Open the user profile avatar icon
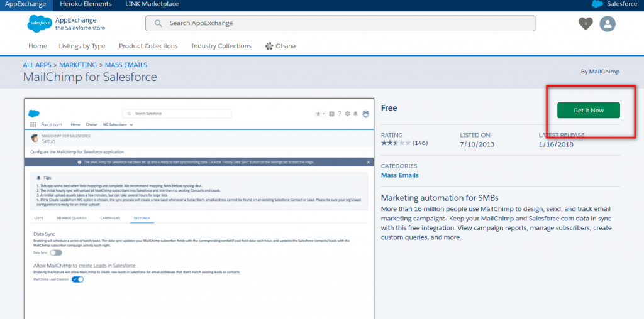The image size is (644, 319). click(x=608, y=24)
